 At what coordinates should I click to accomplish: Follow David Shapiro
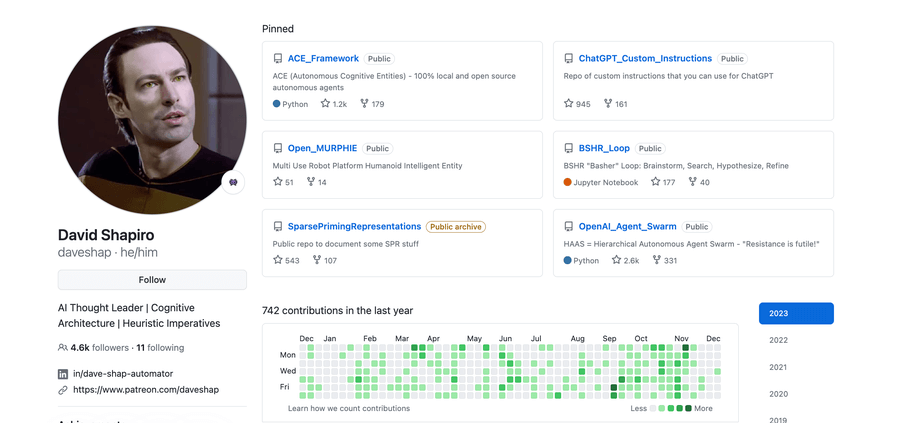[152, 280]
